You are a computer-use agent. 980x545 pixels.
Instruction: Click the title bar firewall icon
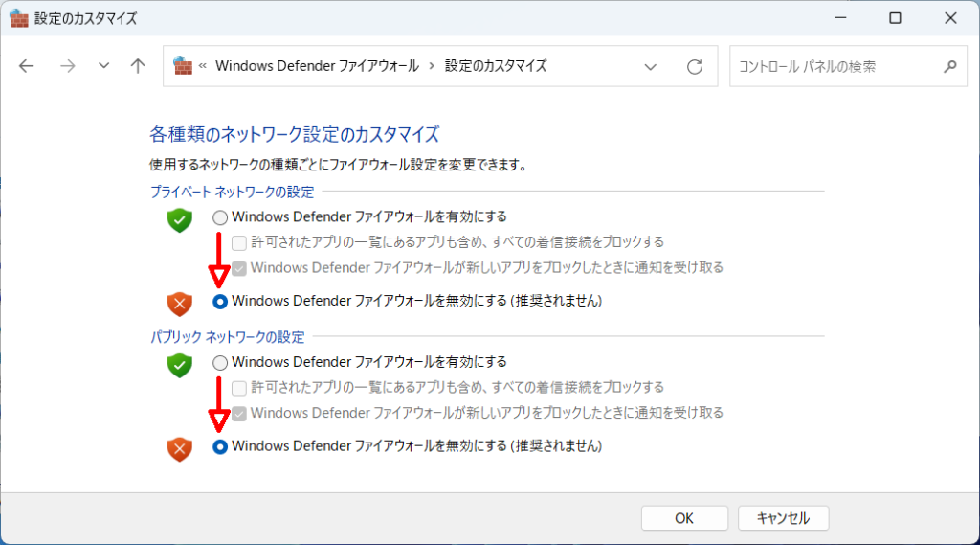[19, 19]
